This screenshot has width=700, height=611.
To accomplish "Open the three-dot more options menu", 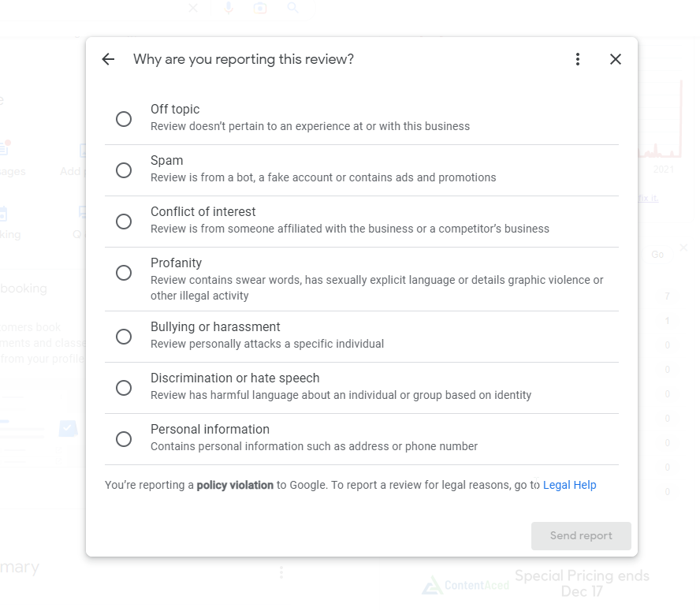I will [578, 59].
